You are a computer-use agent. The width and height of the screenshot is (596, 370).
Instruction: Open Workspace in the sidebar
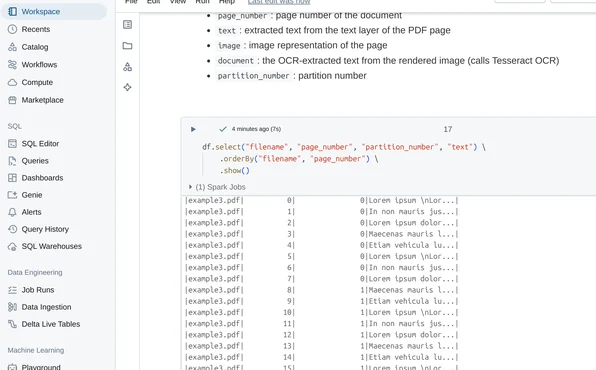[53, 11]
